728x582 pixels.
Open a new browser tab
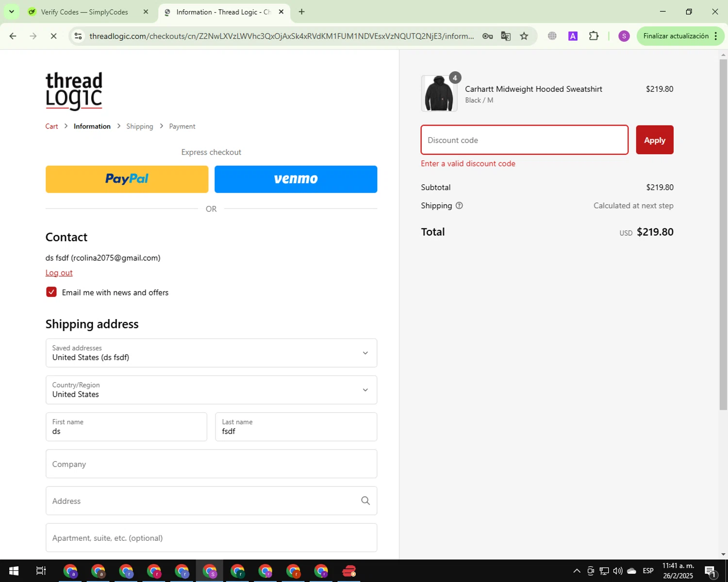coord(302,12)
